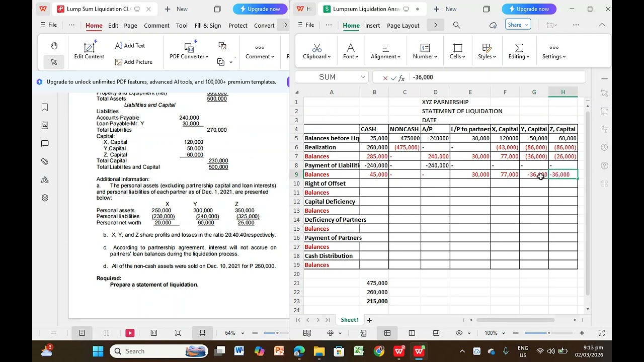
Task: Open Windows Start menu
Action: (98, 351)
